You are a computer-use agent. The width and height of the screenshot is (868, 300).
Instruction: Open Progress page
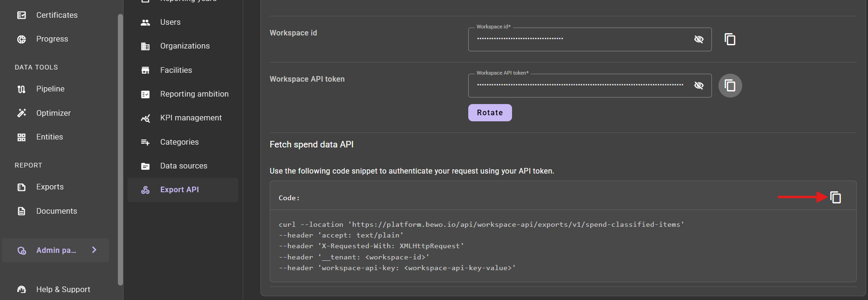pos(52,39)
